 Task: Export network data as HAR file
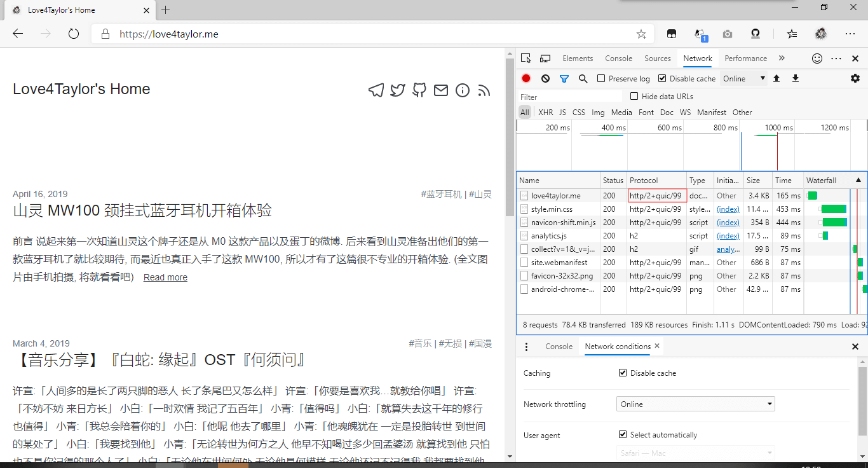tap(795, 78)
